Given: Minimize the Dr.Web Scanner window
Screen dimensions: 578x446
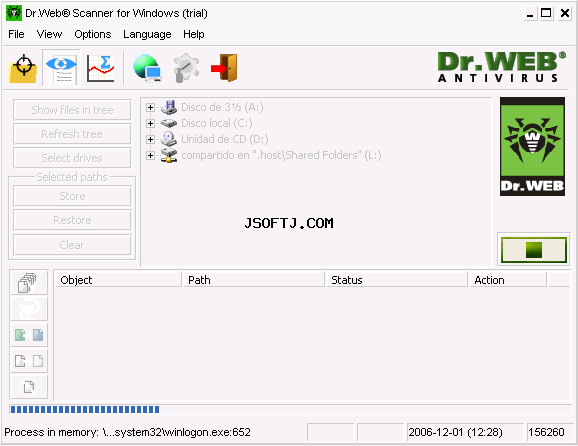Looking at the screenshot, I should 530,13.
